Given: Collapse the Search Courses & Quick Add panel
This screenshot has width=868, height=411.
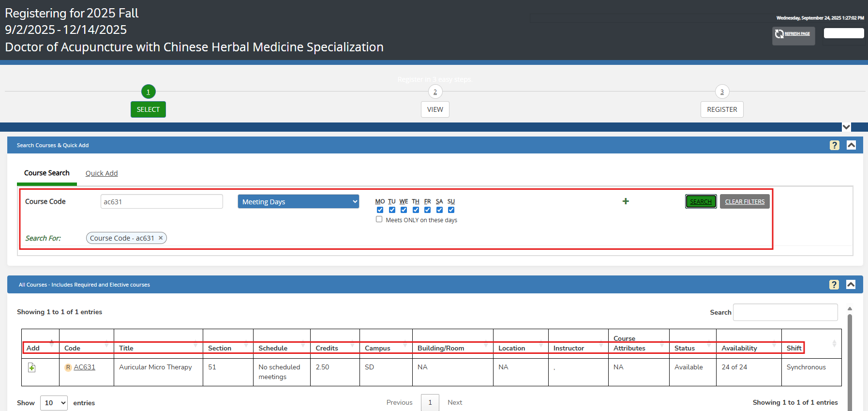Looking at the screenshot, I should [851, 145].
